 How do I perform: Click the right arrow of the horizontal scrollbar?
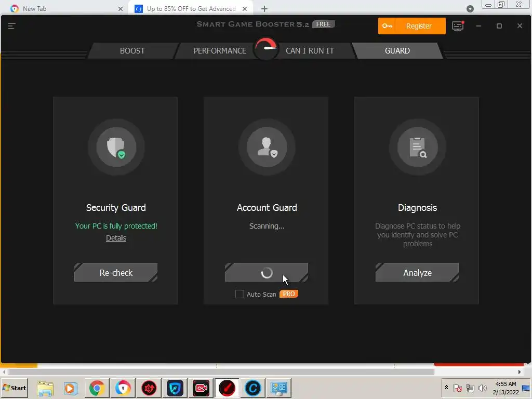point(520,372)
